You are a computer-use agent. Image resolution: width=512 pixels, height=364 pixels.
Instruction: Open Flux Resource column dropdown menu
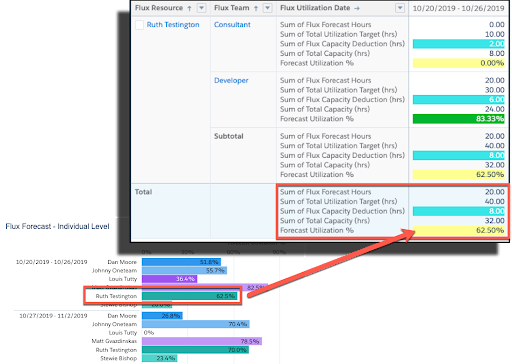201,8
